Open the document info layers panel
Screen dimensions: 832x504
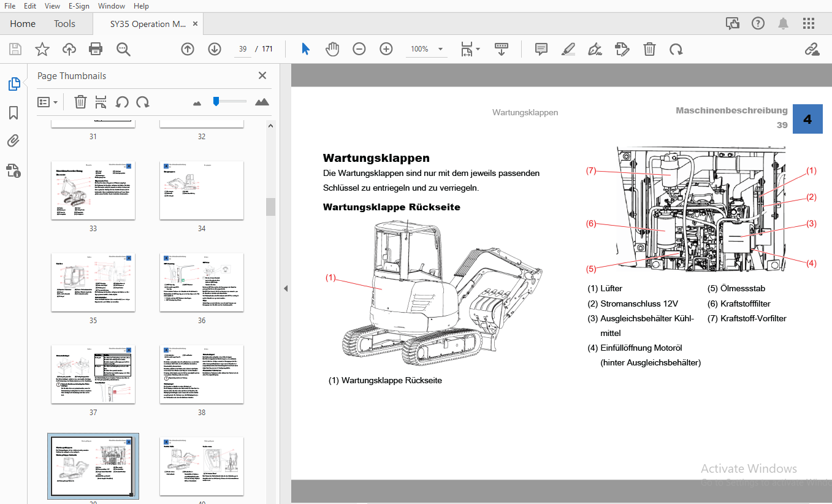click(x=13, y=170)
